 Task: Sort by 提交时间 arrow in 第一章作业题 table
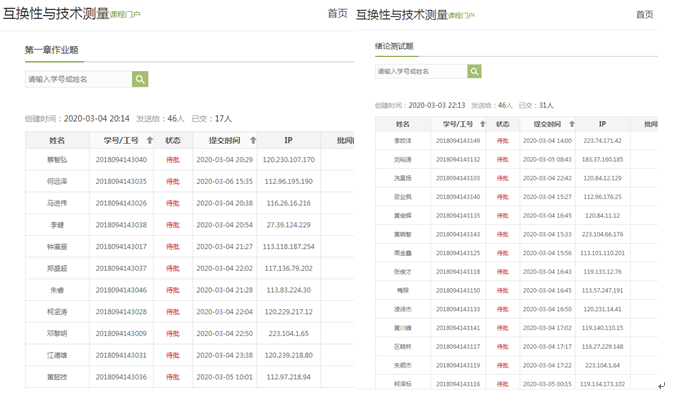pos(253,140)
